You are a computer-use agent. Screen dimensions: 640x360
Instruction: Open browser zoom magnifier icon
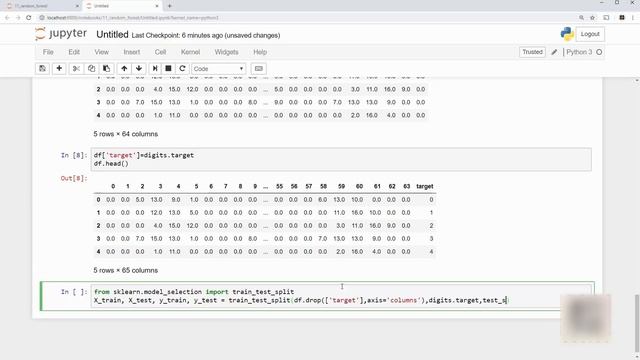581,18
